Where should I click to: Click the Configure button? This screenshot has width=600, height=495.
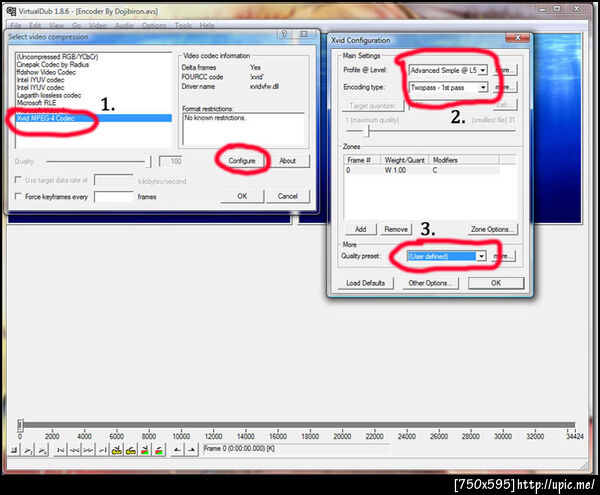pos(242,161)
